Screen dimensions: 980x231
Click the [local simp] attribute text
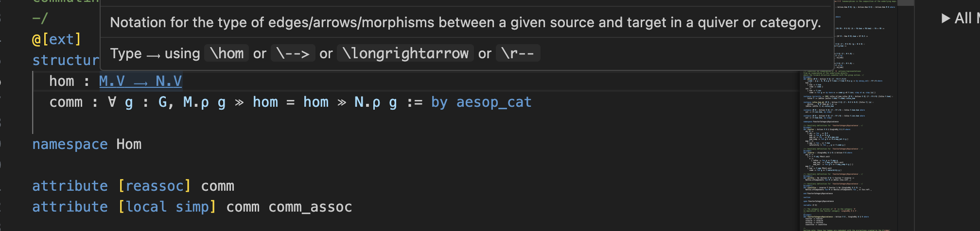click(167, 207)
